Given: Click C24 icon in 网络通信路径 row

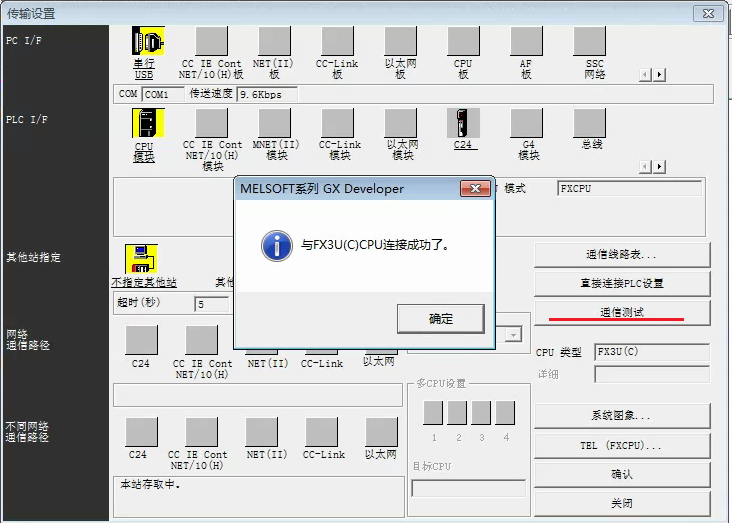Looking at the screenshot, I should click(141, 340).
